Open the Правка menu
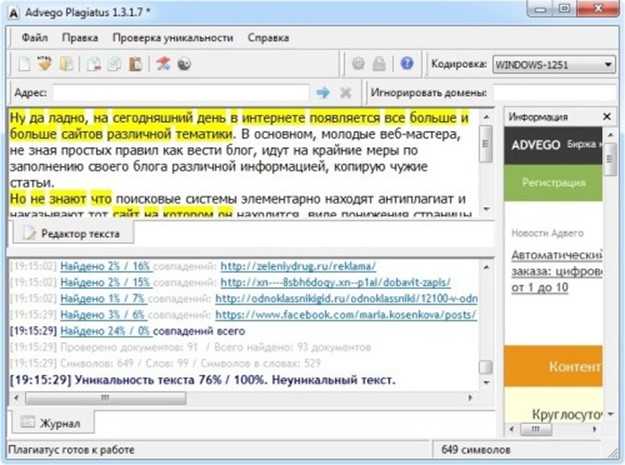The height and width of the screenshot is (465, 625). click(80, 38)
